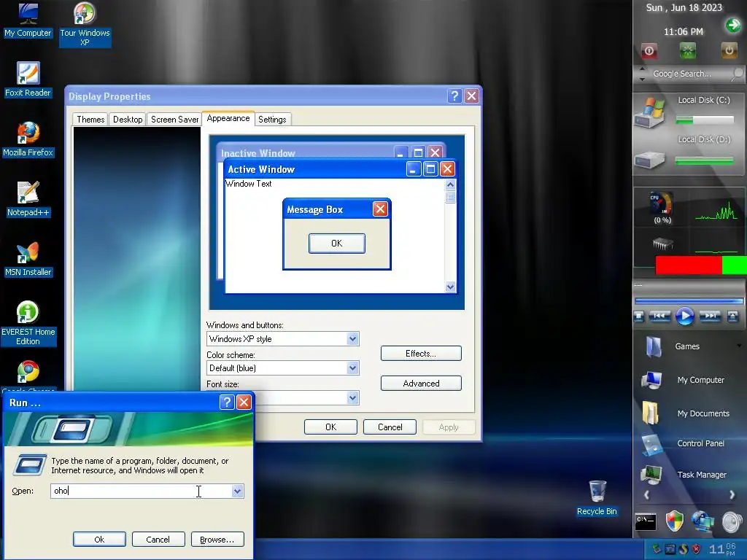Click Cancel in the Run dialog
This screenshot has height=560, width=747.
(x=158, y=540)
